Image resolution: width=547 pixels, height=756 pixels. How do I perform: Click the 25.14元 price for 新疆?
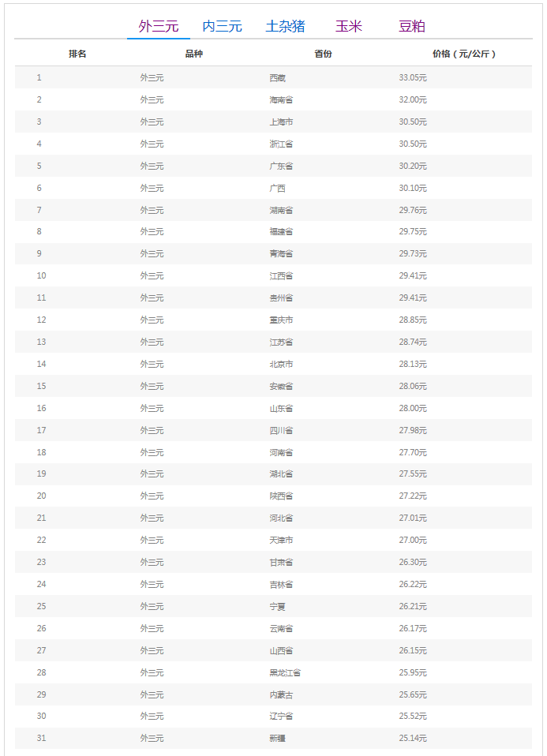[413, 739]
